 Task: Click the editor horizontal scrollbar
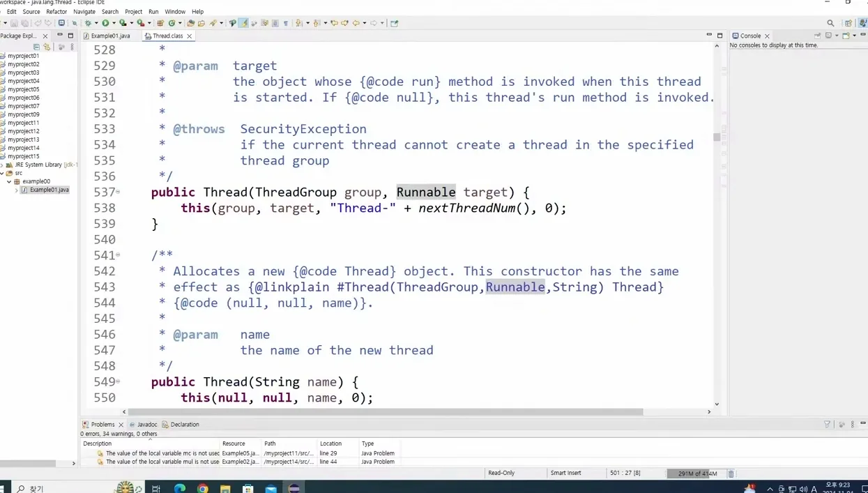(x=386, y=411)
